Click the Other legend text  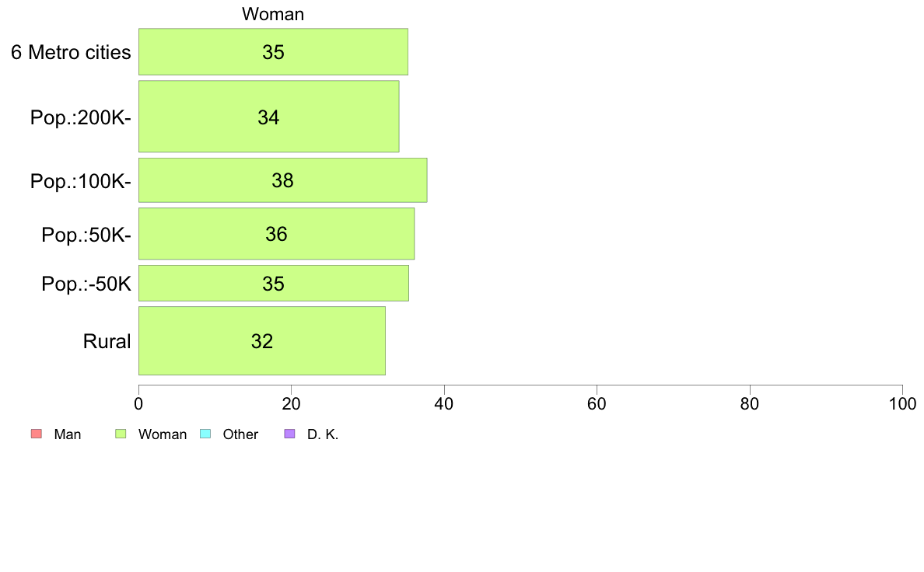[240, 434]
